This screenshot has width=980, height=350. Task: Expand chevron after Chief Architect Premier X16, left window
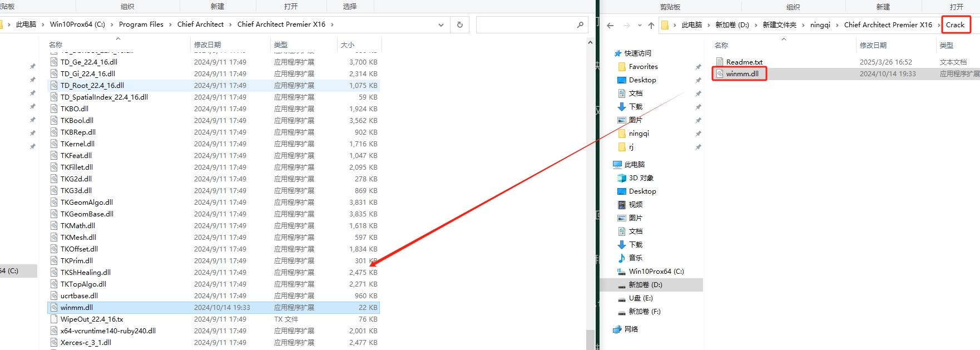(x=332, y=24)
